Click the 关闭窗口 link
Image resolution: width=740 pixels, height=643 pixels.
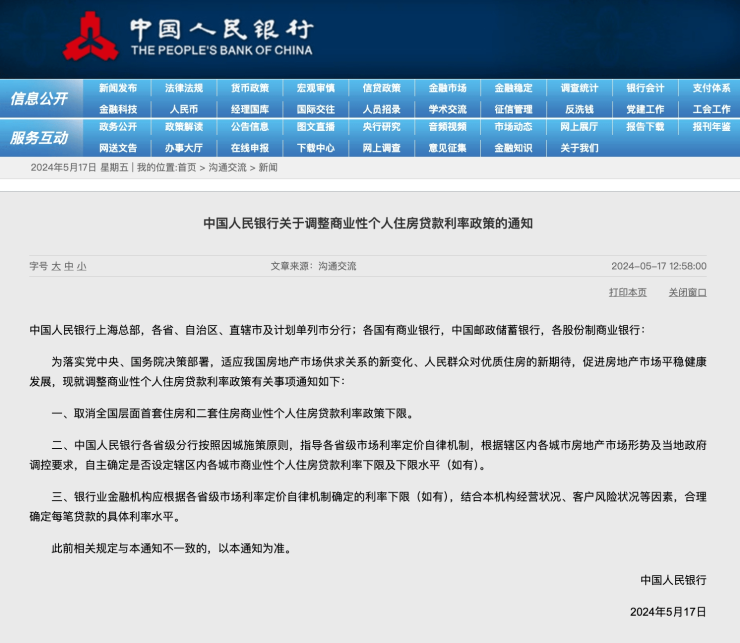pyautogui.click(x=688, y=292)
